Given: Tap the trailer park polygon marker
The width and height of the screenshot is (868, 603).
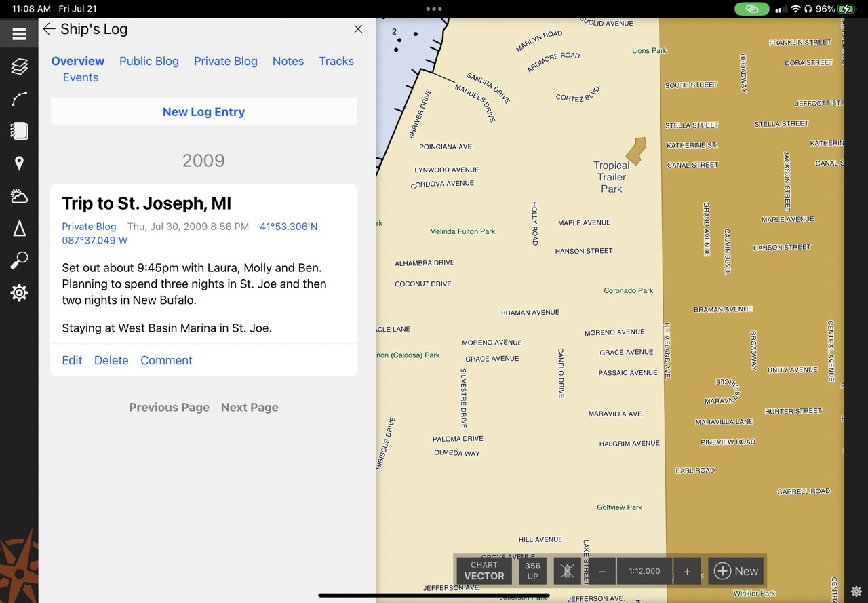Looking at the screenshot, I should (636, 151).
